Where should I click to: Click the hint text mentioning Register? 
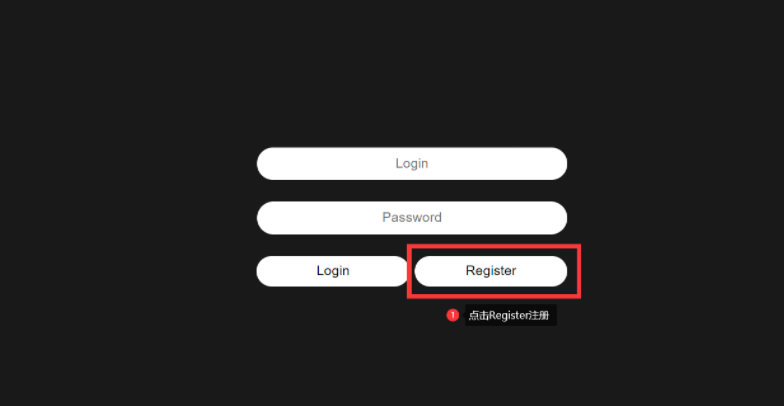coord(508,316)
